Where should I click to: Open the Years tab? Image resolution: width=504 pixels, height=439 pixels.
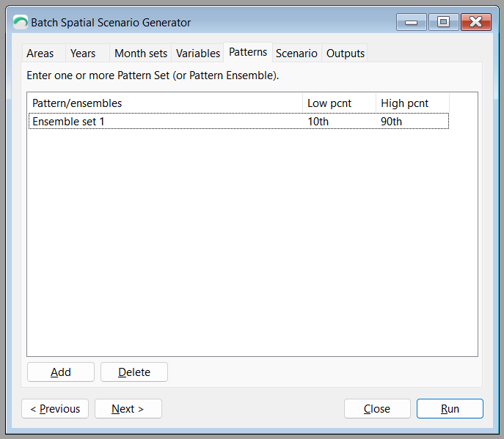[x=83, y=53]
